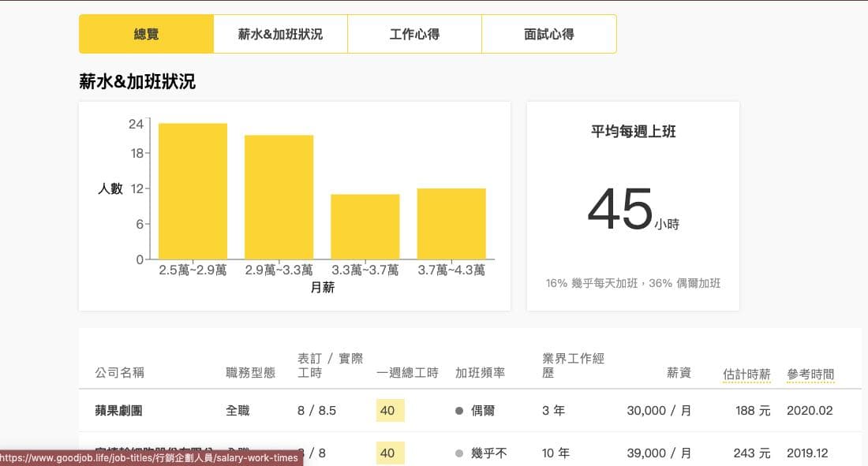This screenshot has height=466, width=868.
Task: Click the 人數 axis label
Action: point(110,188)
